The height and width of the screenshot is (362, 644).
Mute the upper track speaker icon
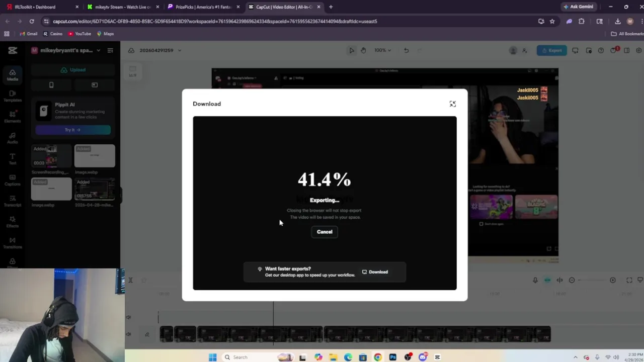(129, 317)
